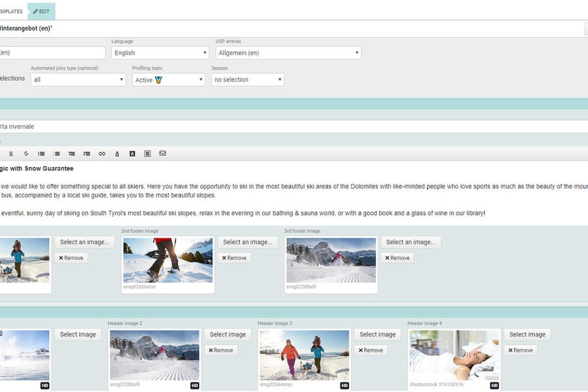Expand the Season dropdown showing no selection

coord(248,80)
